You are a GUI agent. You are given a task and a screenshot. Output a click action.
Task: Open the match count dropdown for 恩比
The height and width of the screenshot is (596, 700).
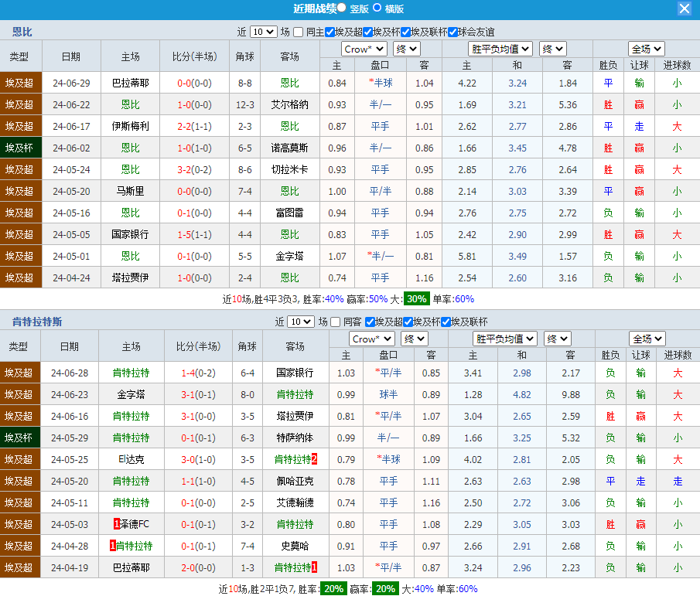pyautogui.click(x=263, y=32)
